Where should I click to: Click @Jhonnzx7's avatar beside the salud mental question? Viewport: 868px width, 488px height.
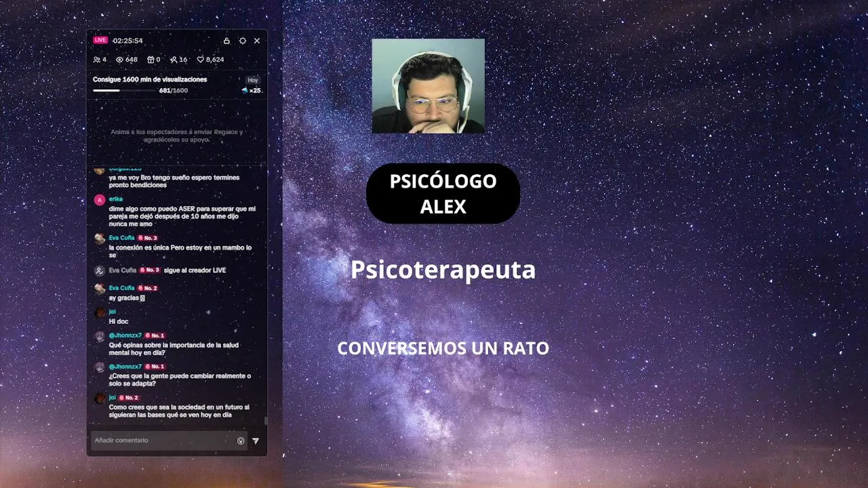click(x=100, y=336)
